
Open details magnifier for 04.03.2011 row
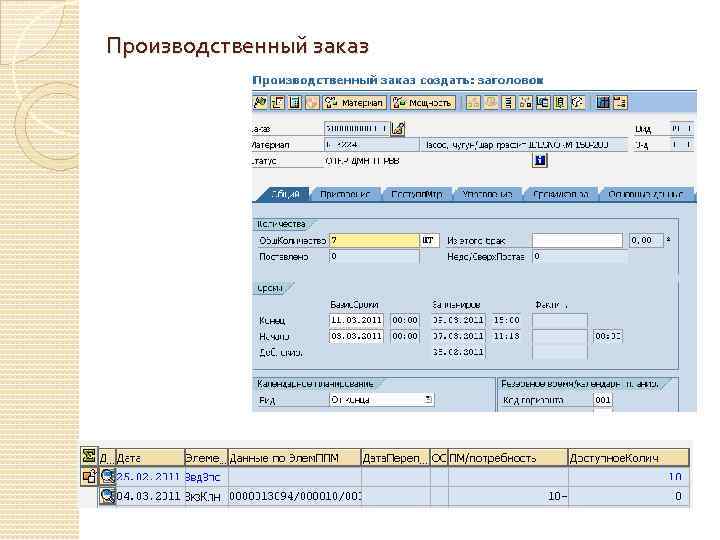click(x=107, y=496)
